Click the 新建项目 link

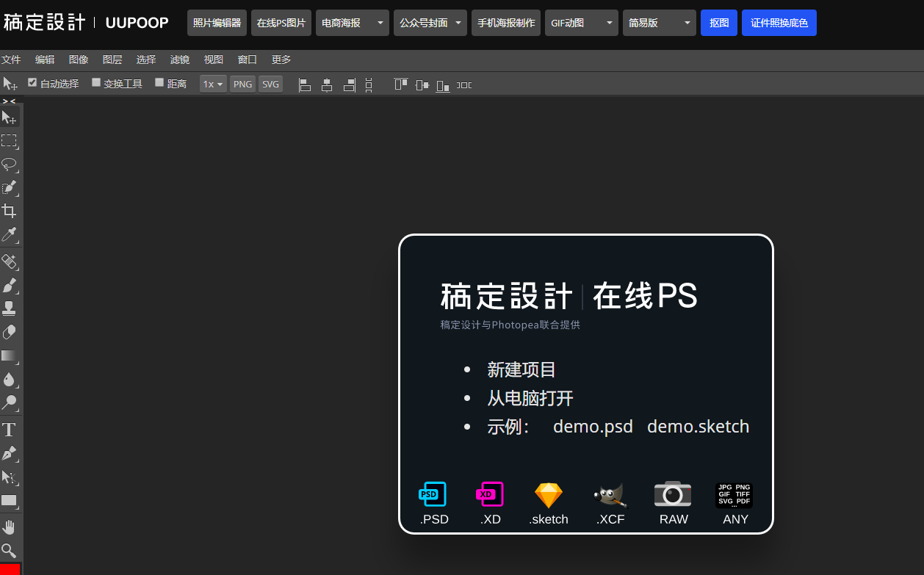[521, 370]
